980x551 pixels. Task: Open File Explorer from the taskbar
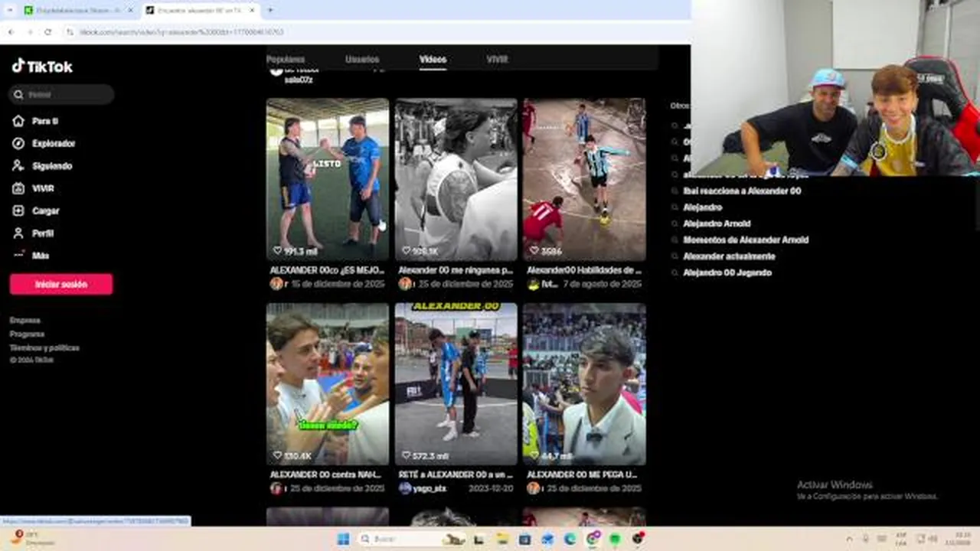pyautogui.click(x=502, y=539)
